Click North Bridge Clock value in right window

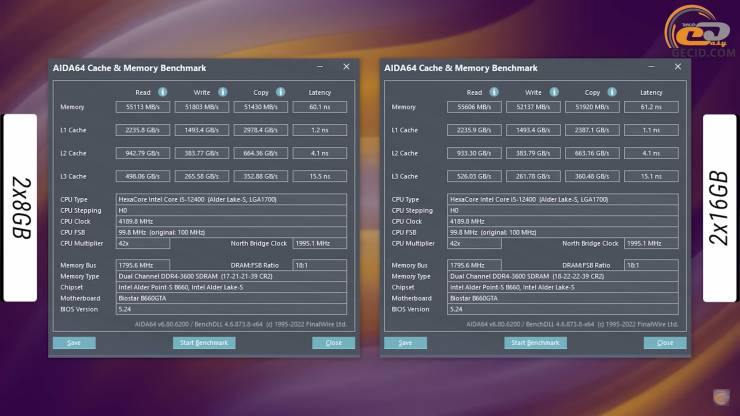(651, 243)
